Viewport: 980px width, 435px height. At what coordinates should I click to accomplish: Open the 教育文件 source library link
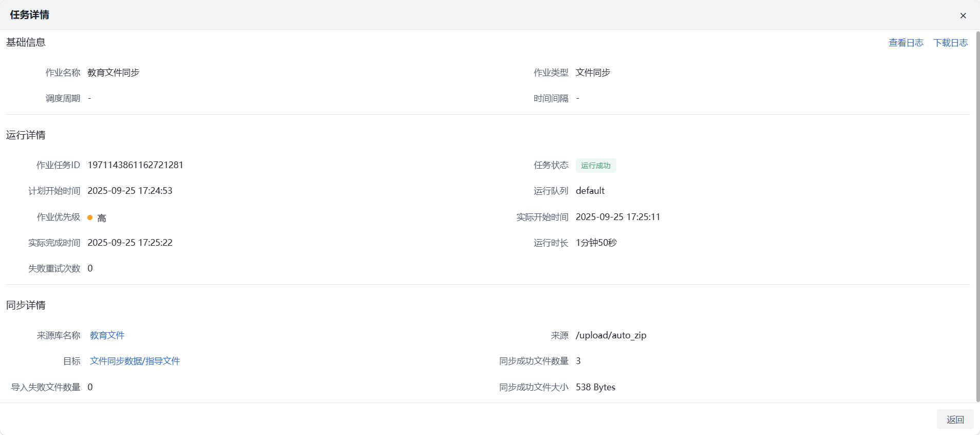(107, 335)
